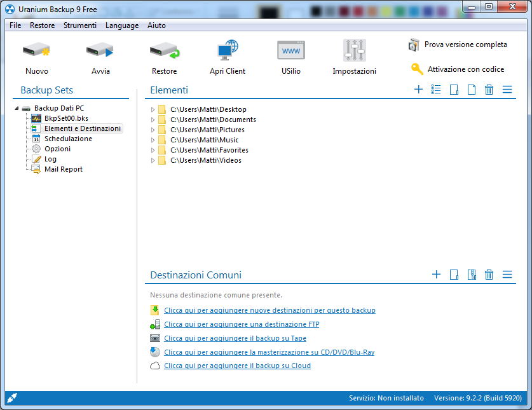
Task: Click link for masterizzazione su CD/DVD/Blu-Ray
Action: 269,352
